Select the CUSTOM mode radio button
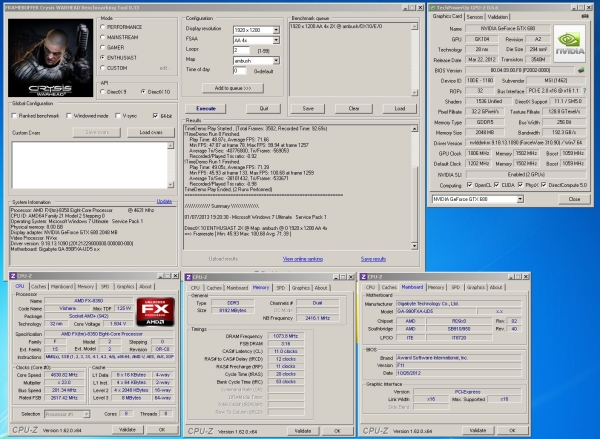 coord(103,68)
